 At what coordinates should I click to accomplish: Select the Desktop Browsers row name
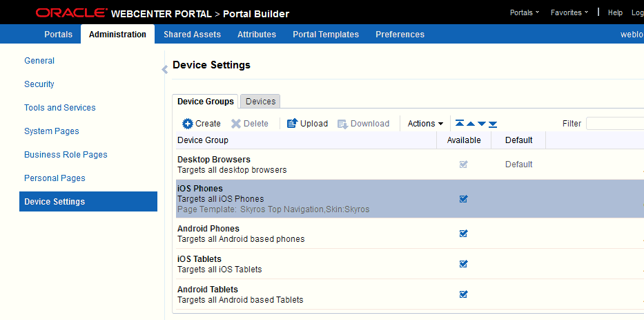[213, 159]
